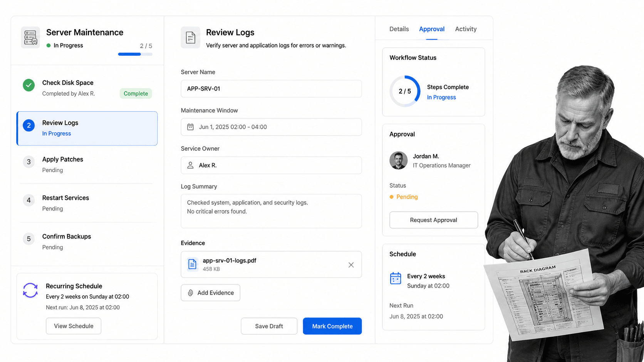Click the View Schedule button
644x362 pixels.
[74, 326]
